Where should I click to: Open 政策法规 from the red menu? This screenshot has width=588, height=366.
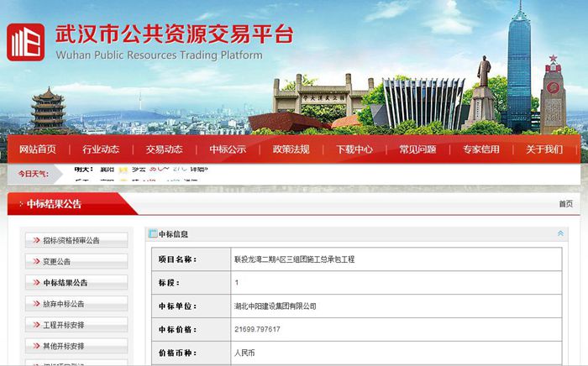291,149
